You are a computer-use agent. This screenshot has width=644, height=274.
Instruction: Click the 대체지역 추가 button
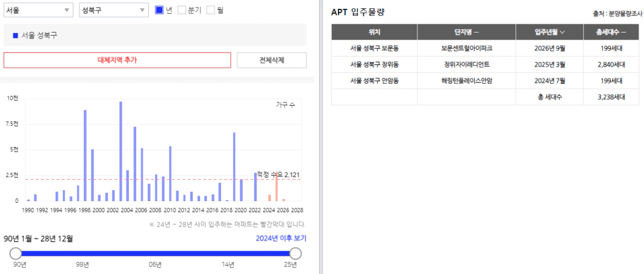(x=117, y=60)
